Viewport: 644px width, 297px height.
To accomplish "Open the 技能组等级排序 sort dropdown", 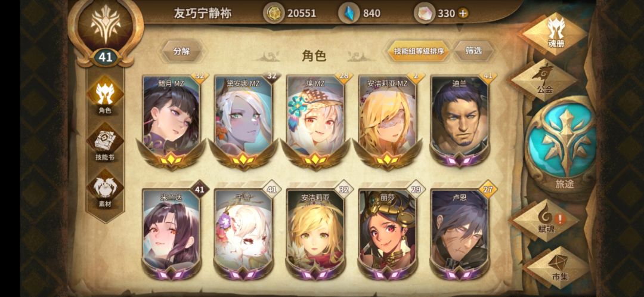I will [x=419, y=51].
